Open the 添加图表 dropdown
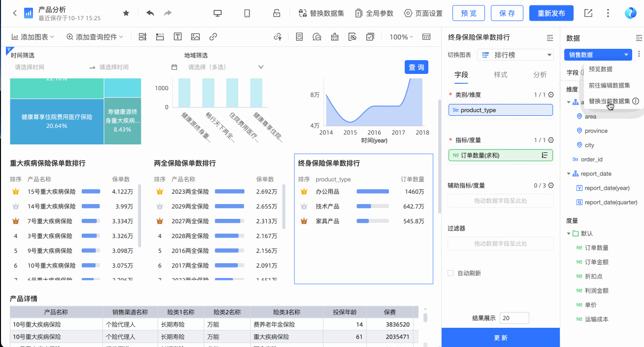This screenshot has width=644, height=347. (x=33, y=37)
